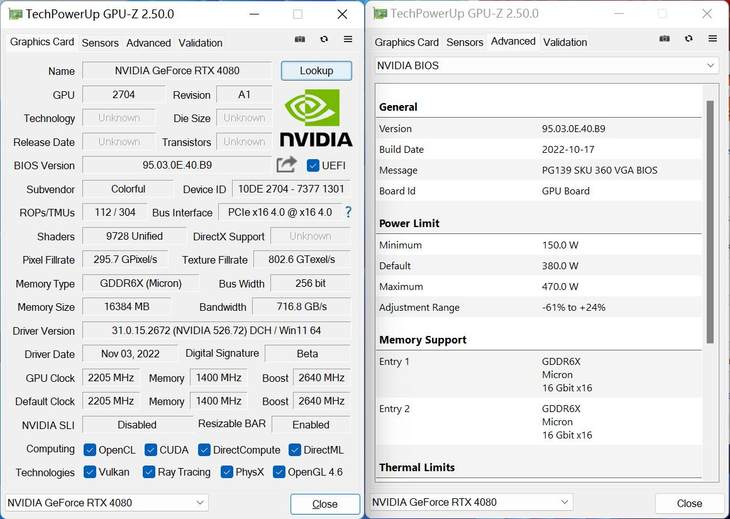730x519 pixels.
Task: Click the BIOS export share icon
Action: tap(286, 165)
